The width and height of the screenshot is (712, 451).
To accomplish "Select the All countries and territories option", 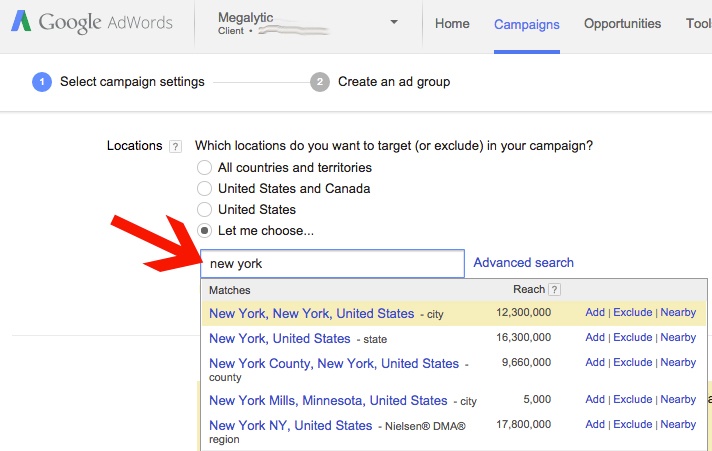I will point(205,168).
